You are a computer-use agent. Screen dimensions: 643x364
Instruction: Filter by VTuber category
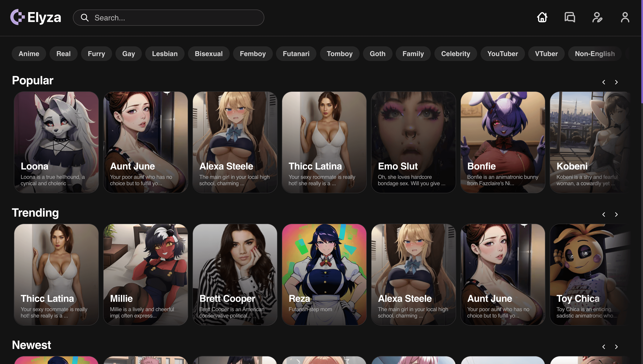coord(546,54)
